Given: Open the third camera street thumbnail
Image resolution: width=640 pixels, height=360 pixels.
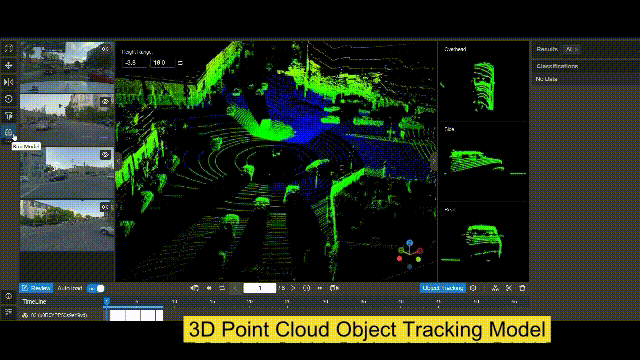Looking at the screenshot, I should tap(67, 173).
